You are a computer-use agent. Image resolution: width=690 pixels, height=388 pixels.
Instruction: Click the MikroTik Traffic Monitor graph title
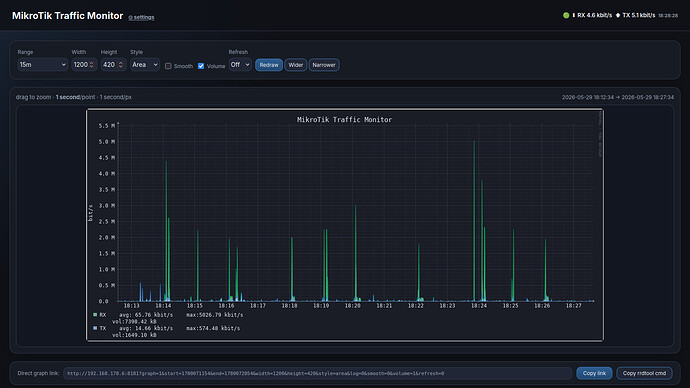344,120
